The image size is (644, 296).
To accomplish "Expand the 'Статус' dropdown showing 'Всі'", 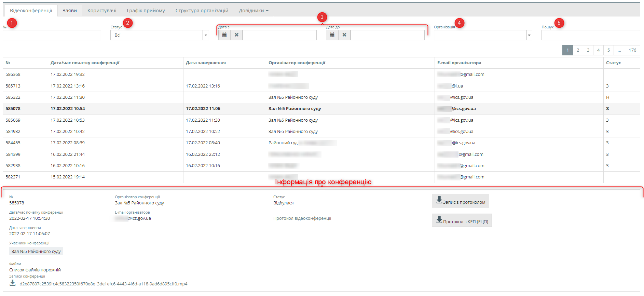I will [x=206, y=35].
